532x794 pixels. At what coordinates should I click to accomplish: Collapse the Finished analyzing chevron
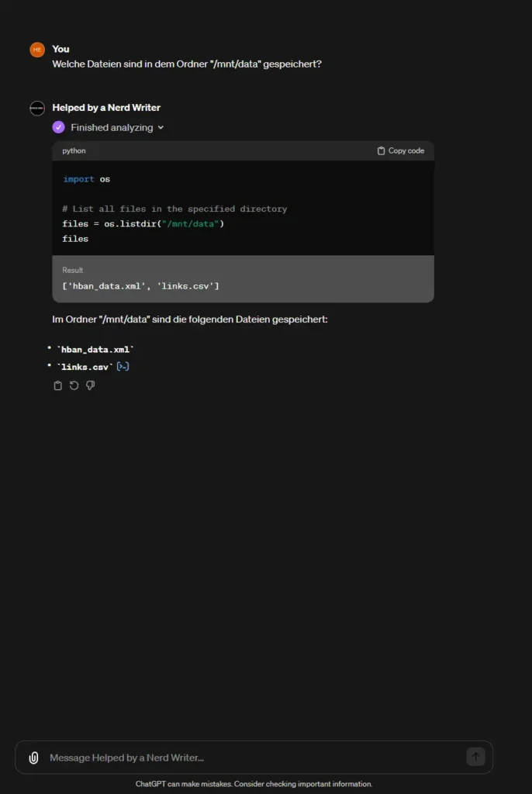161,128
